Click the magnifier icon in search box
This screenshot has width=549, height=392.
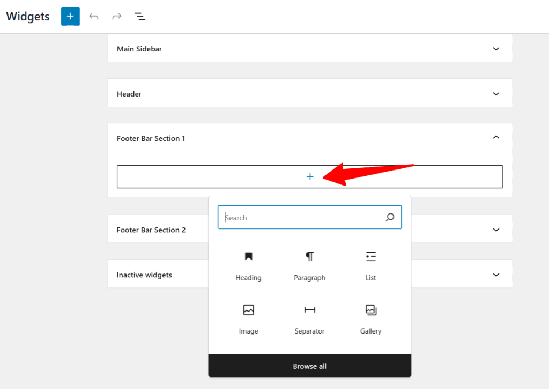click(390, 217)
